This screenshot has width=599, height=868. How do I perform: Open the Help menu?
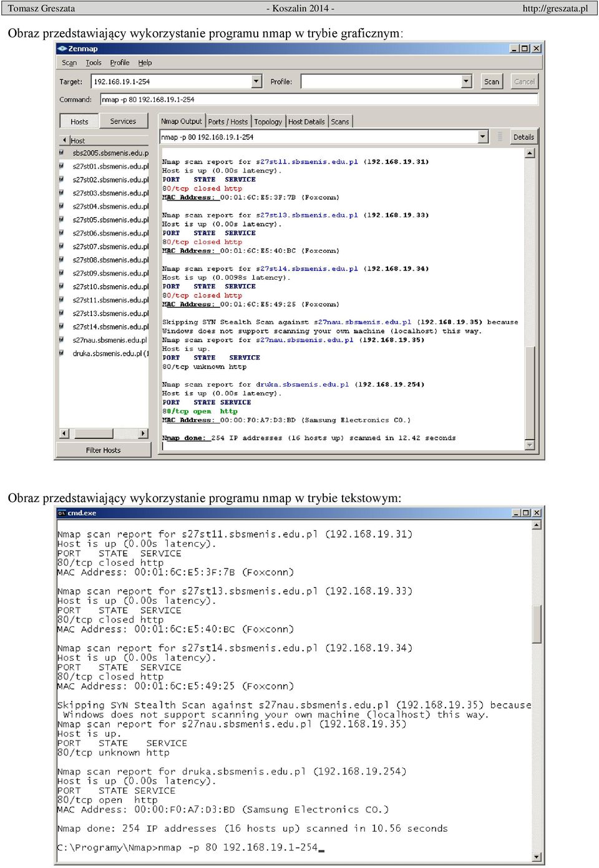point(145,63)
